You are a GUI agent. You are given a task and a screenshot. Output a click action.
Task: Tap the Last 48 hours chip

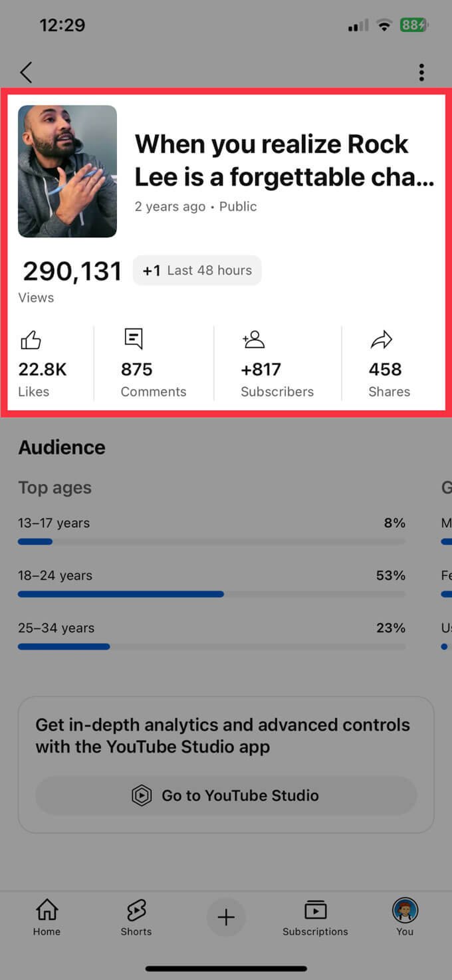(197, 271)
